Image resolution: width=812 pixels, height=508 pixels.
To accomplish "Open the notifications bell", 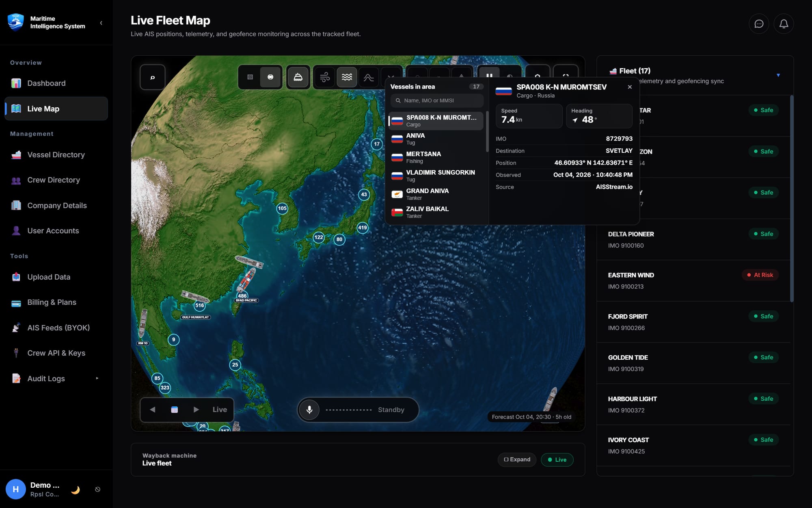I will [x=784, y=24].
